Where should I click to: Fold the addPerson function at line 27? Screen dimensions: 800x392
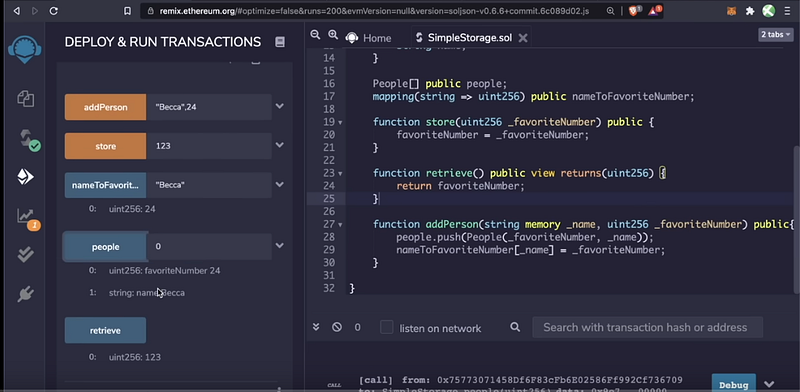(340, 225)
